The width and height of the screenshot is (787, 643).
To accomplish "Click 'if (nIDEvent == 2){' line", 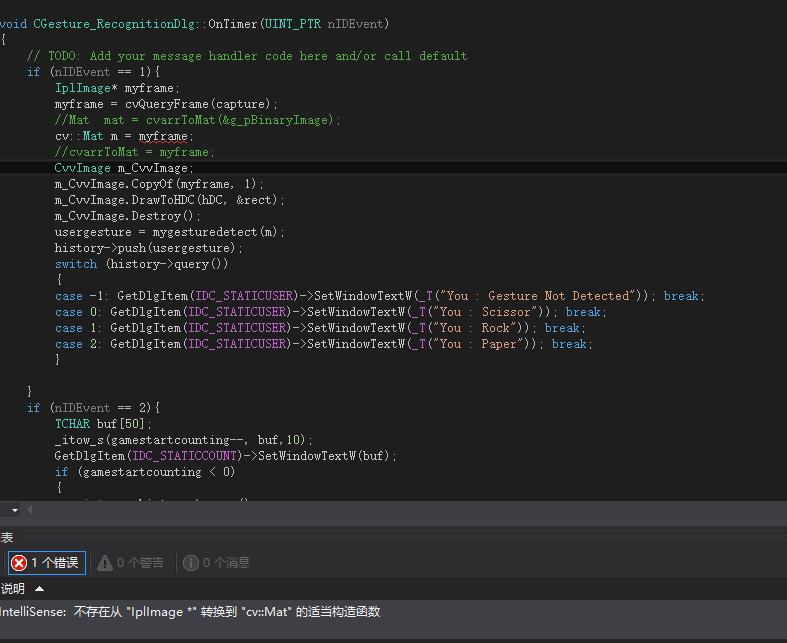I will (x=93, y=408).
